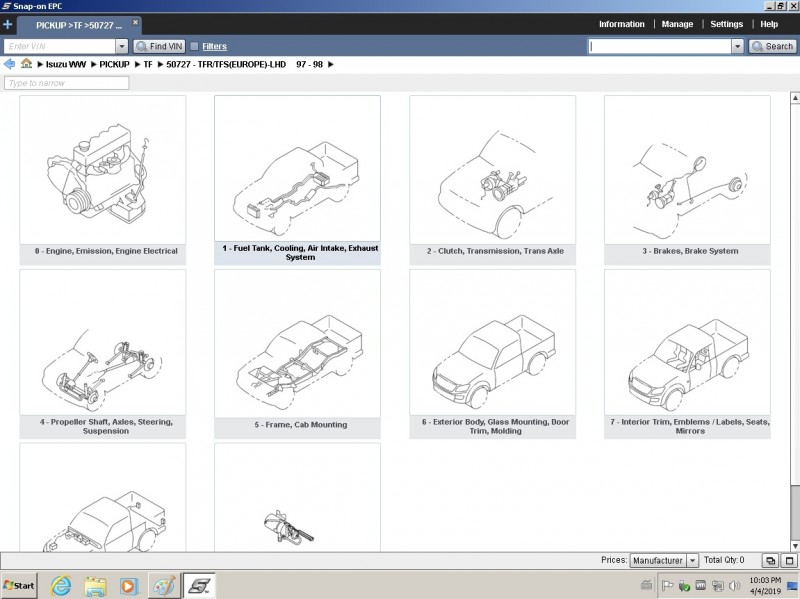Expand the search box dropdown arrow
Screen dimensions: 800x599
coord(738,46)
